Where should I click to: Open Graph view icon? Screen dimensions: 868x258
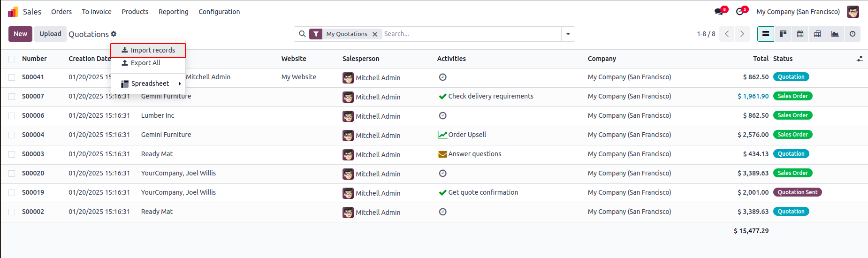point(835,34)
